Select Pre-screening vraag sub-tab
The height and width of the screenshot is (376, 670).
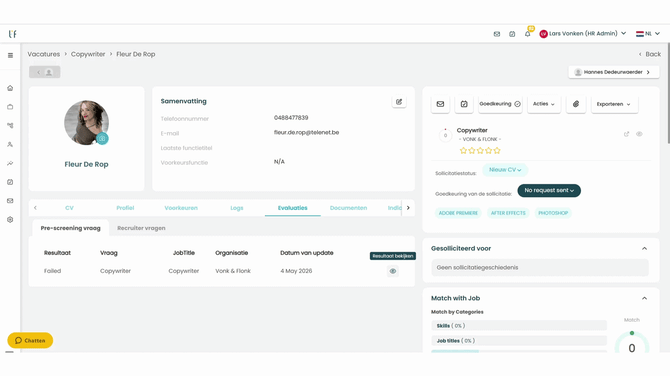coord(71,228)
